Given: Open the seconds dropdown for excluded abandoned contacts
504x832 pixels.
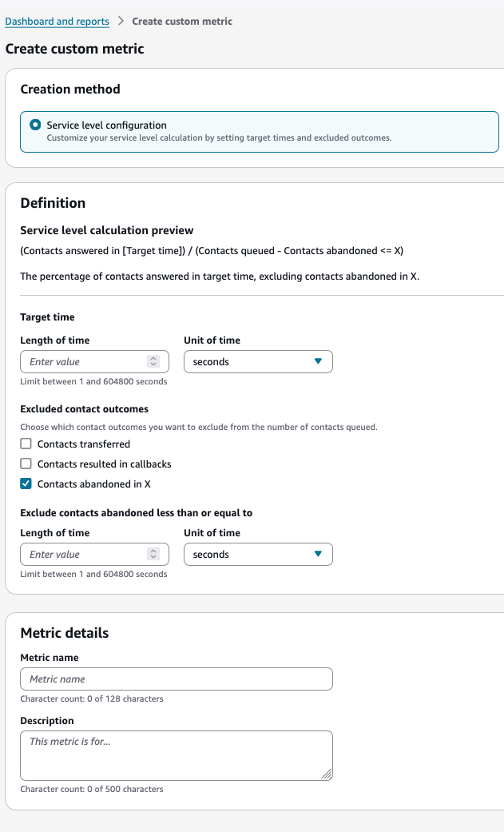Looking at the screenshot, I should click(257, 554).
